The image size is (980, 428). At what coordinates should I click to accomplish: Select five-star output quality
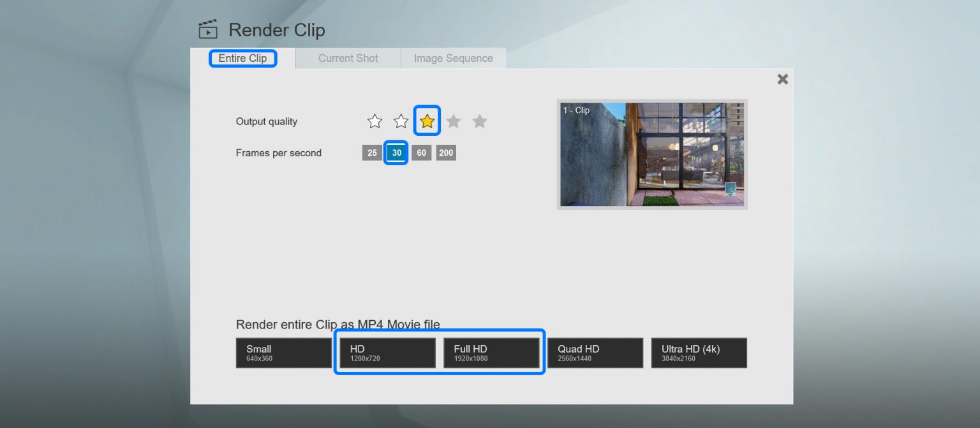(x=479, y=121)
